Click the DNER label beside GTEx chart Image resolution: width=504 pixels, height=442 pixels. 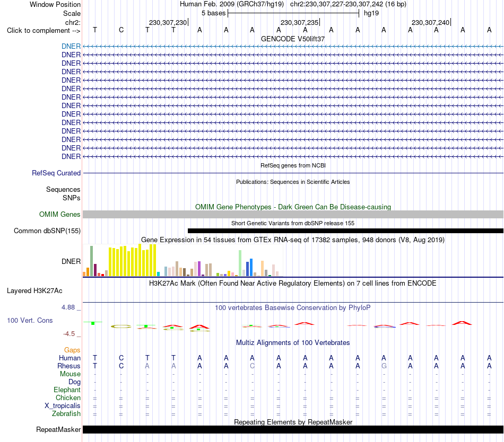pos(71,262)
